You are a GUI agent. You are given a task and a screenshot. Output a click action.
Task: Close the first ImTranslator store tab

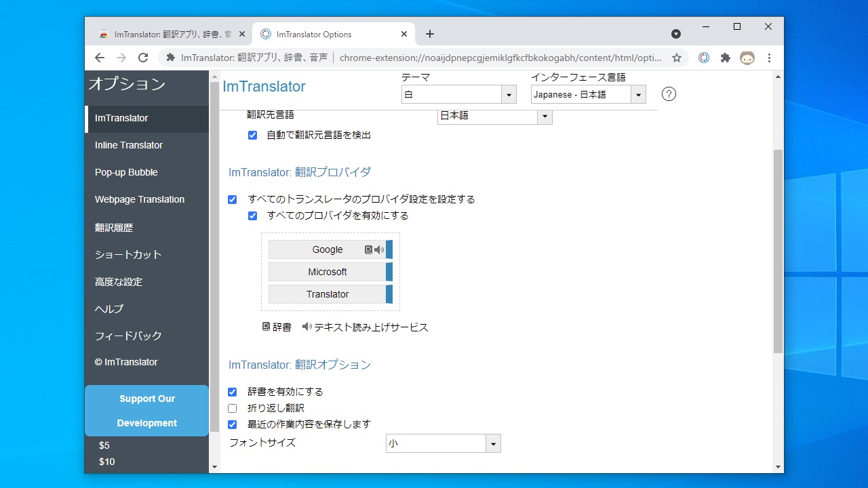coord(242,34)
